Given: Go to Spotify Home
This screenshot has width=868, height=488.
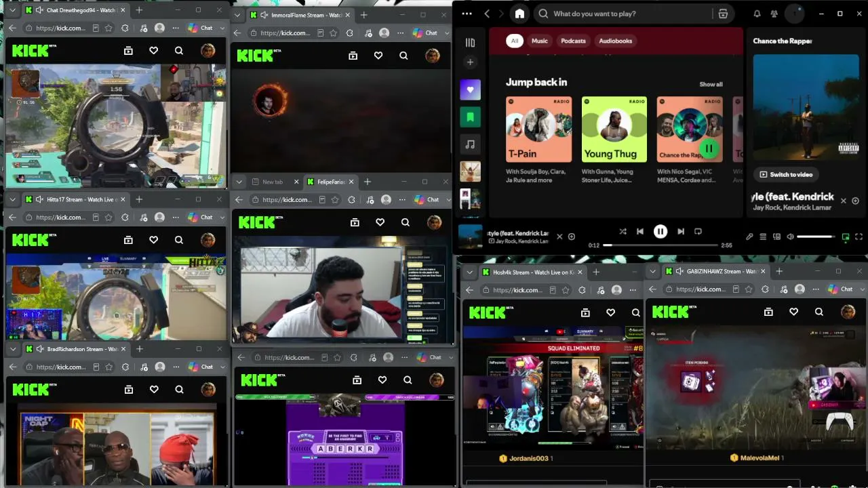Looking at the screenshot, I should click(x=519, y=14).
